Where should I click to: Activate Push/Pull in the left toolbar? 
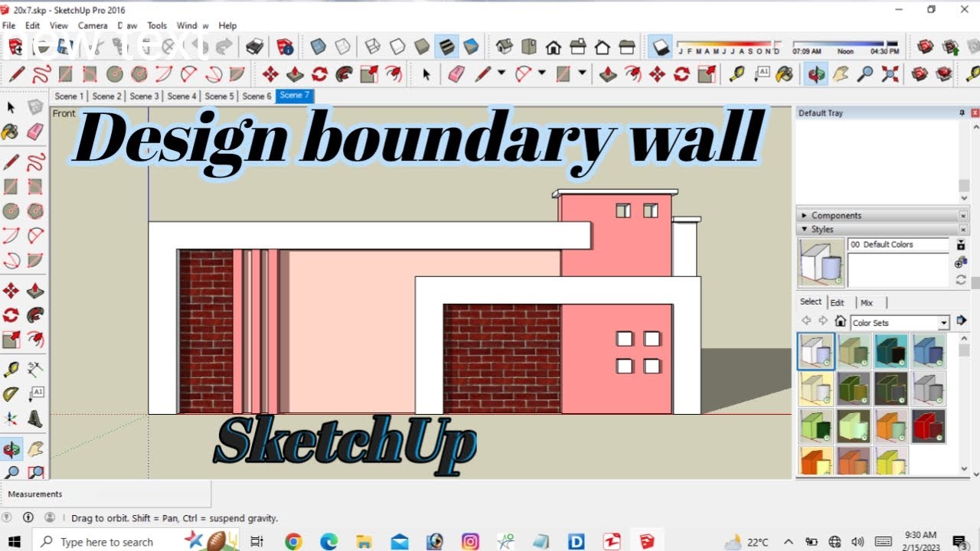35,291
